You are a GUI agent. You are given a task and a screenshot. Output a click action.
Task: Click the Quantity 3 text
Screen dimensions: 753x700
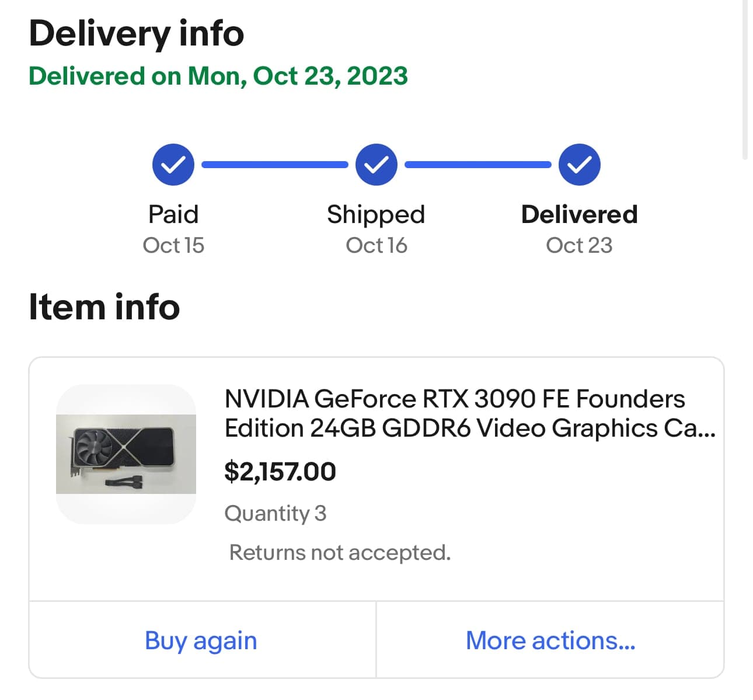276,513
